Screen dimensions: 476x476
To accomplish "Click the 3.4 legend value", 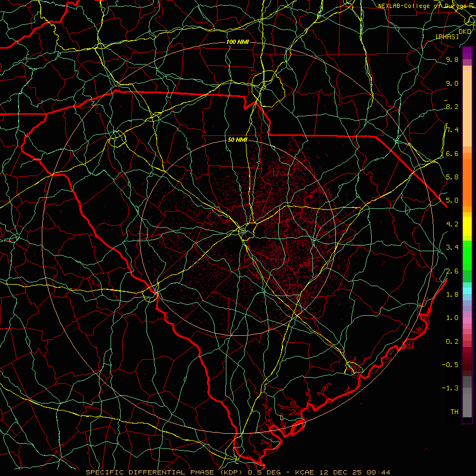I will click(452, 248).
